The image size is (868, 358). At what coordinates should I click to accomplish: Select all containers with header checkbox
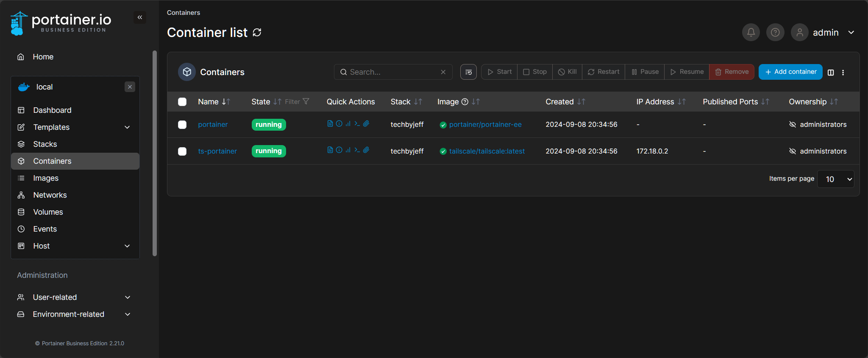(x=182, y=102)
